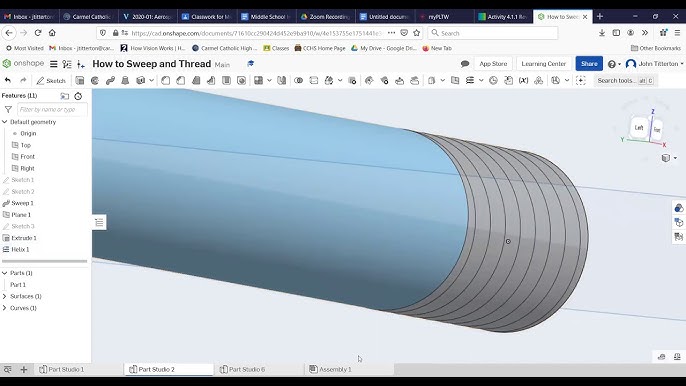Select the Revolve tool icon

(95, 81)
